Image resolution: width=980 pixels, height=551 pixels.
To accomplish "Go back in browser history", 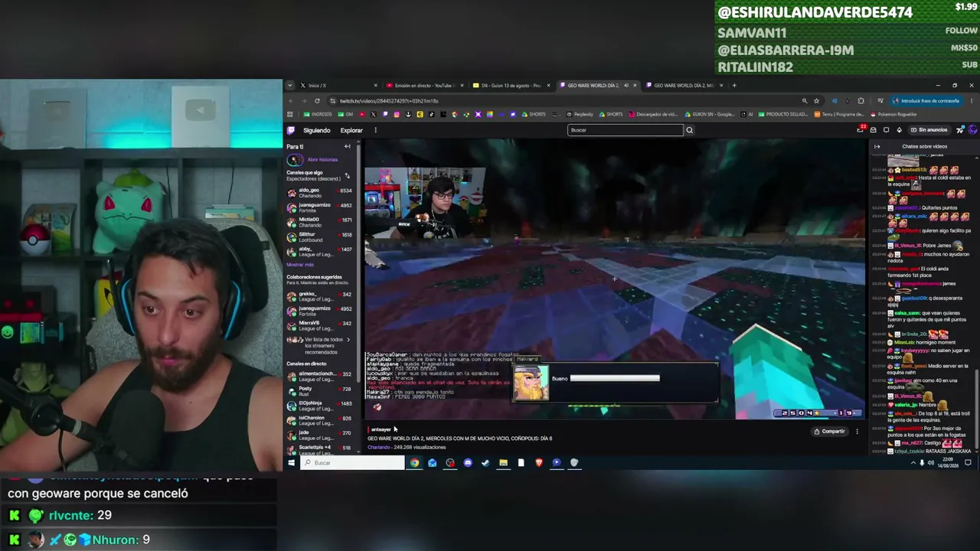I will (291, 101).
